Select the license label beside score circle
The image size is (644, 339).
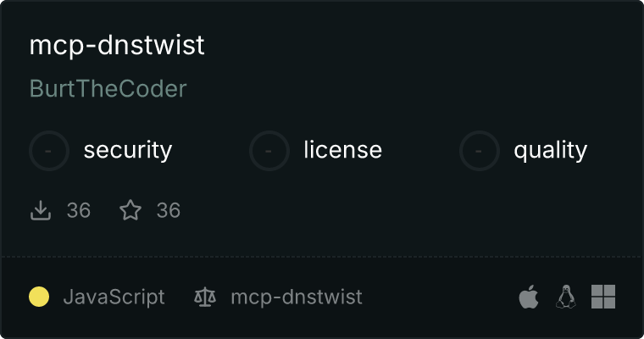click(343, 149)
